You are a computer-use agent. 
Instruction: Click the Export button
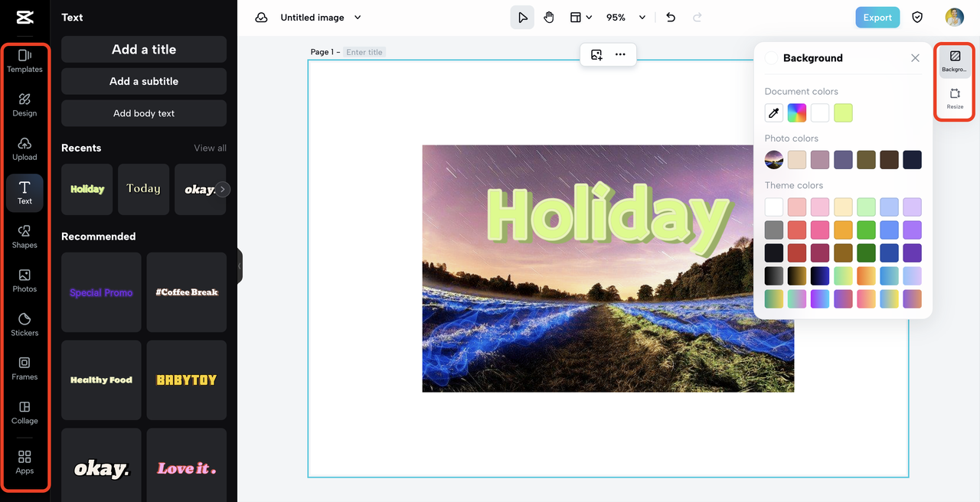877,18
